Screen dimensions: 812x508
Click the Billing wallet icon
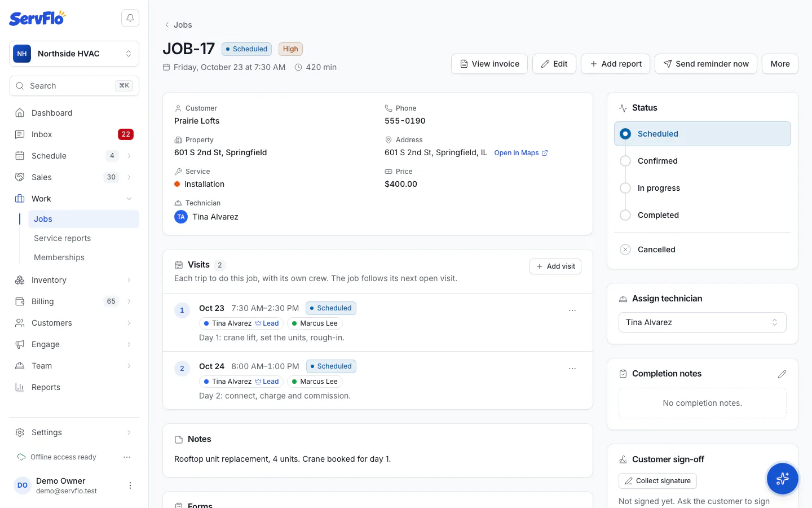coord(20,301)
